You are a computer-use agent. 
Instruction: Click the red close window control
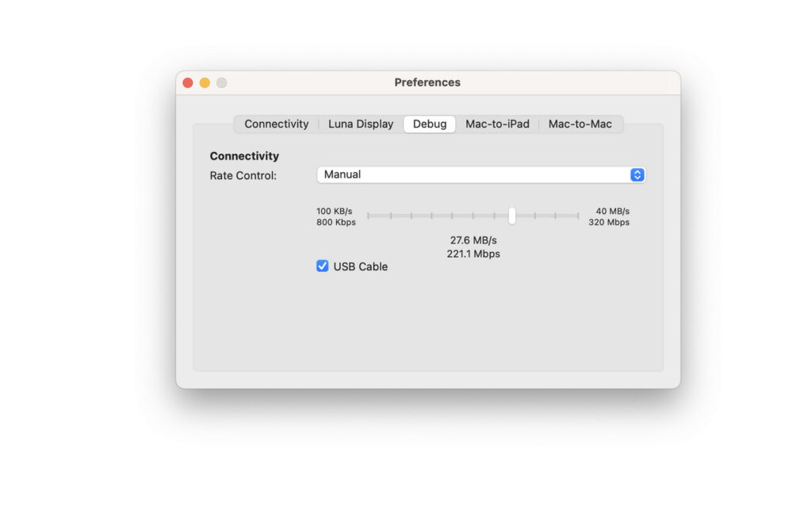[187, 82]
